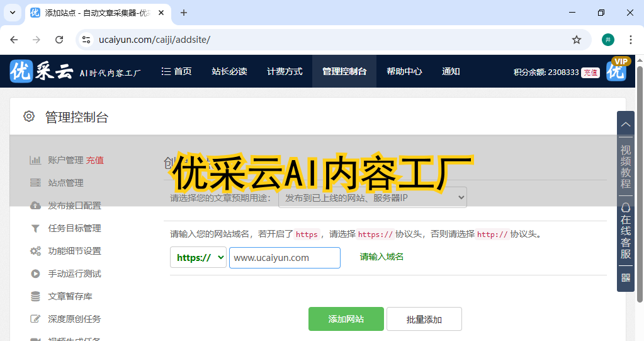Click the domain name input field
The image size is (644, 341).
285,258
